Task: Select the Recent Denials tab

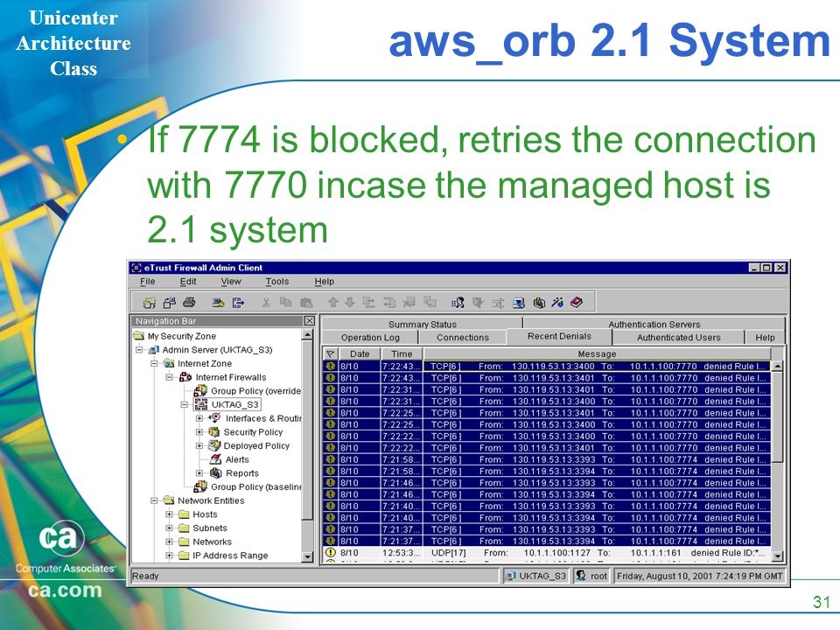Action: (x=559, y=336)
